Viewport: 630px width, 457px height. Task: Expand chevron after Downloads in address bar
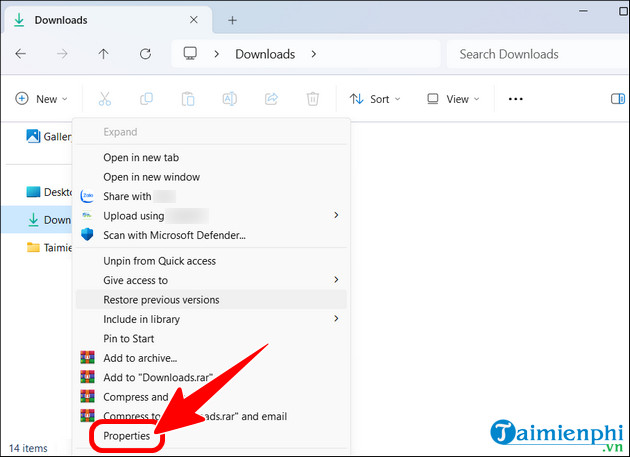pos(313,54)
